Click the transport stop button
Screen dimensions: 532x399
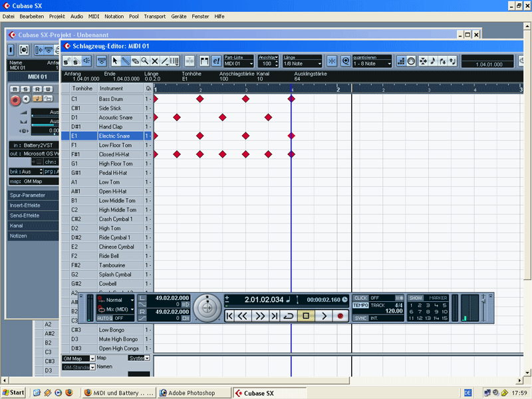pos(306,316)
